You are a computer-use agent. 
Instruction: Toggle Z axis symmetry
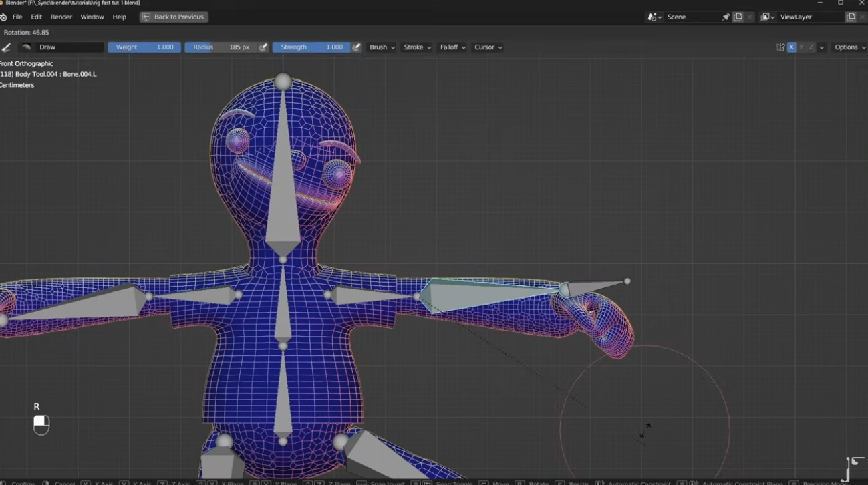(811, 47)
